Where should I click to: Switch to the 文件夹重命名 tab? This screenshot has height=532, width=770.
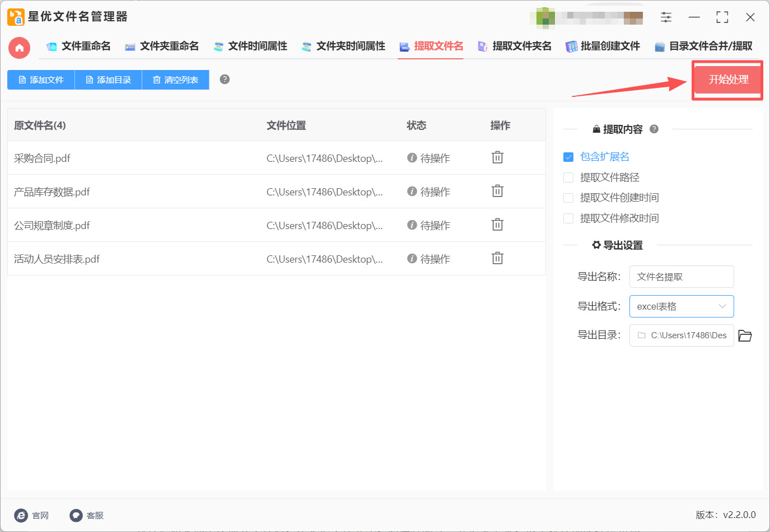pos(162,46)
